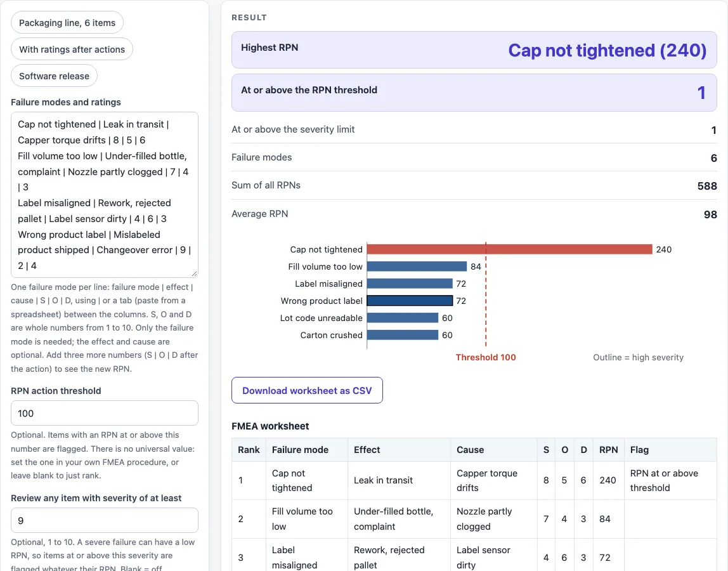Focus the severity review limit field
The height and width of the screenshot is (571, 728).
click(x=105, y=520)
